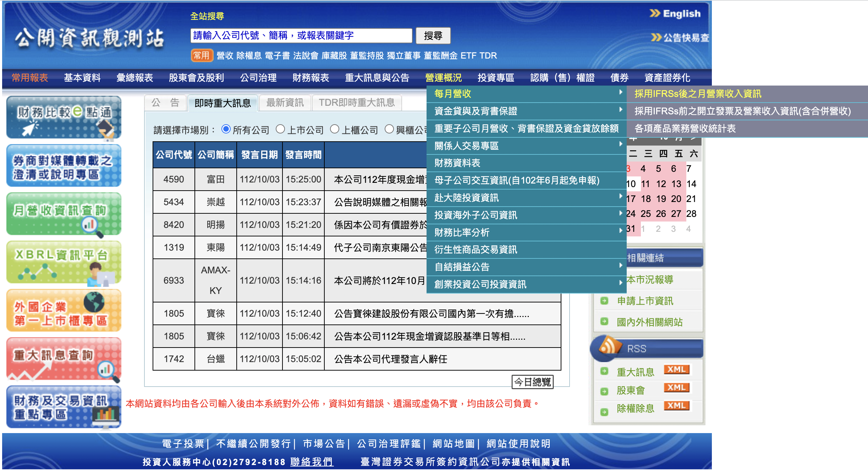Screen dimensions: 868x470
Task: Choose 採用IFRSs後之月營業收入資訊 submenu item
Action: [x=747, y=94]
